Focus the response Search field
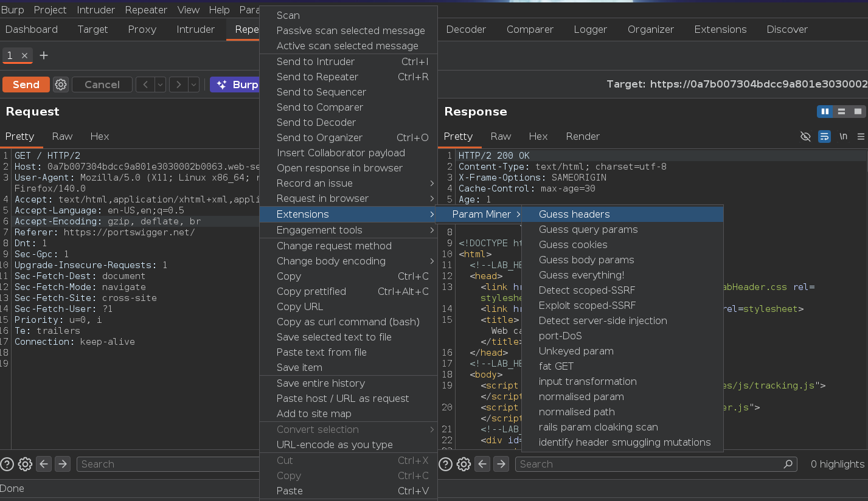Viewport: 868px width, 501px height. point(656,464)
